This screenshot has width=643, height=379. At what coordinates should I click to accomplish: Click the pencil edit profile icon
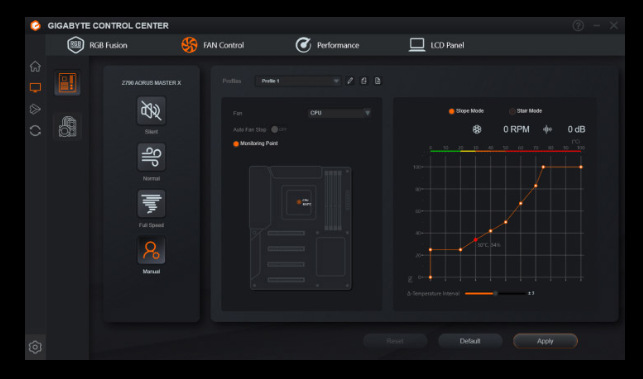click(x=350, y=81)
